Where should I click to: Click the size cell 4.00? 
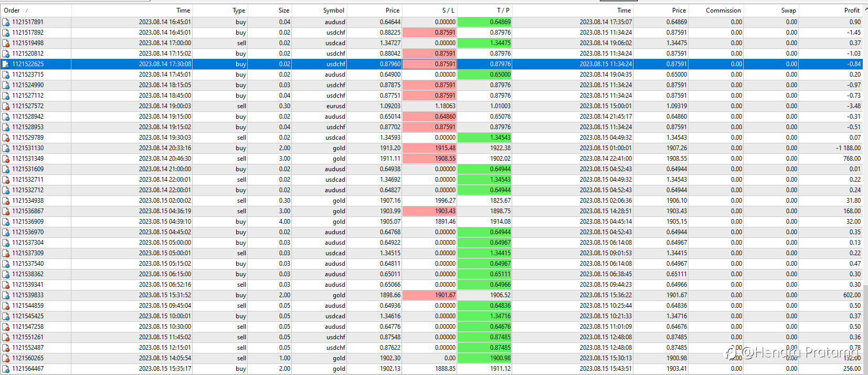pyautogui.click(x=270, y=222)
